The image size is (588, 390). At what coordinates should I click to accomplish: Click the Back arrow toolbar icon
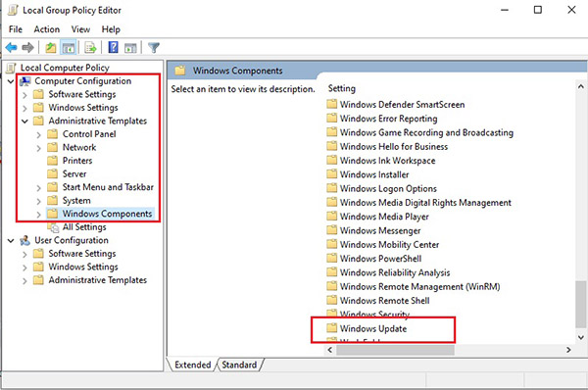pyautogui.click(x=11, y=48)
